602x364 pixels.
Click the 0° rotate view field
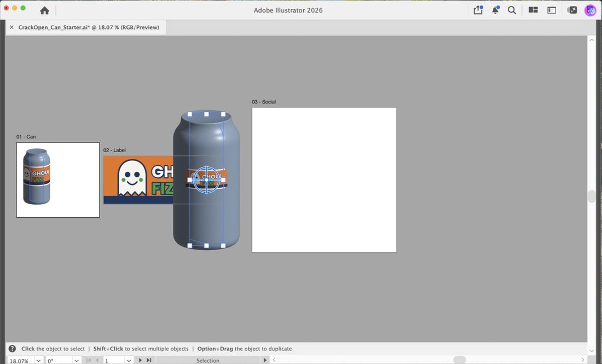59,361
